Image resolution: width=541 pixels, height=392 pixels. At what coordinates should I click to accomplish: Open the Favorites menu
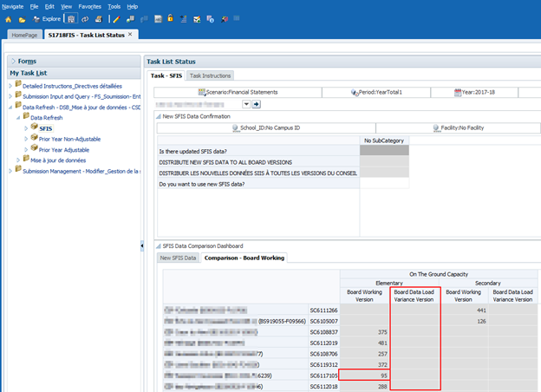pos(89,6)
